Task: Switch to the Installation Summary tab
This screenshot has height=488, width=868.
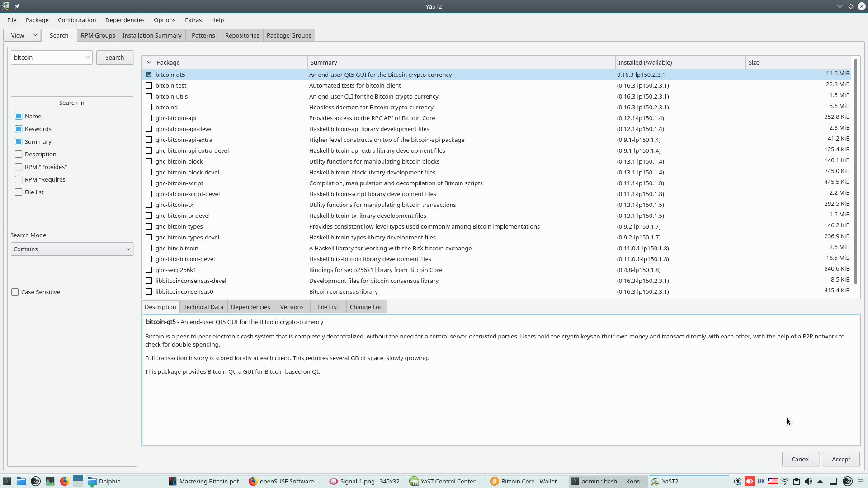Action: pos(151,35)
